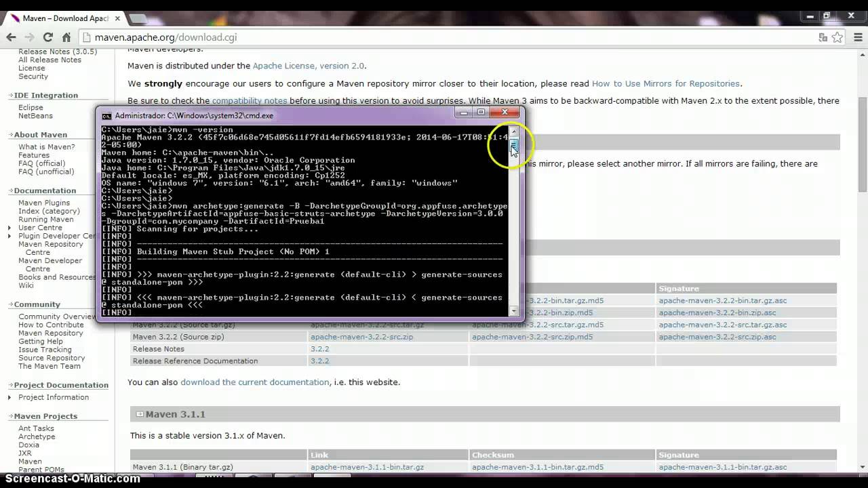This screenshot has width=868, height=488.
Task: Open the Security sidebar link
Action: 33,77
